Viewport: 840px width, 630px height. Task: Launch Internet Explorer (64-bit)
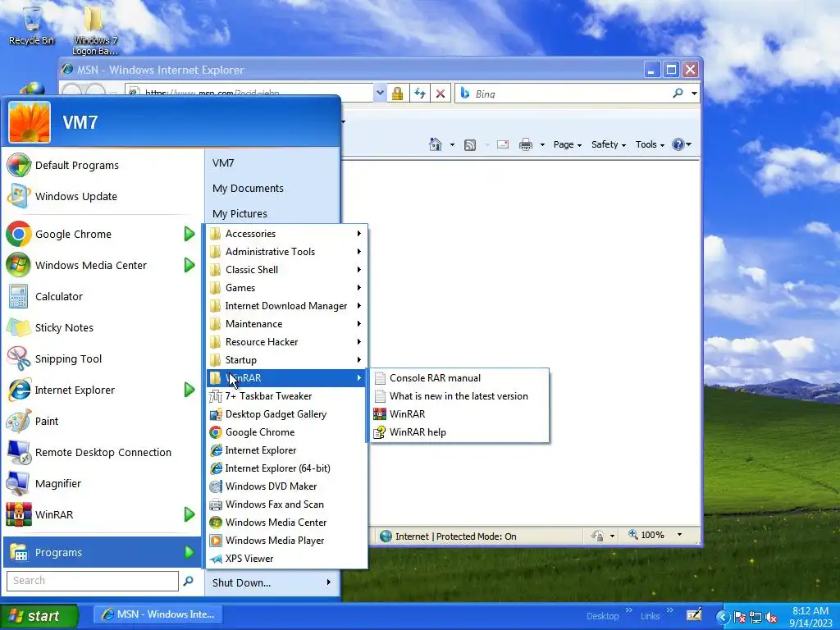pyautogui.click(x=286, y=468)
